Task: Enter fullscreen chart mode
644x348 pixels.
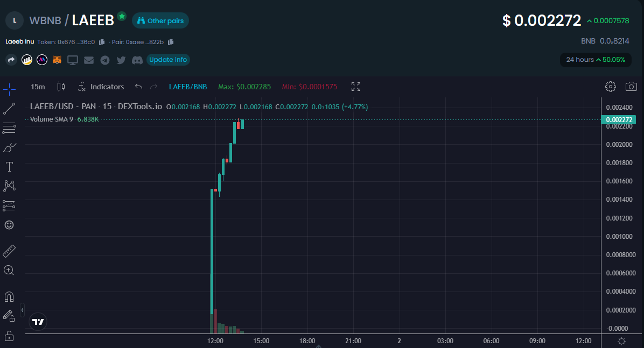Action: (x=356, y=87)
